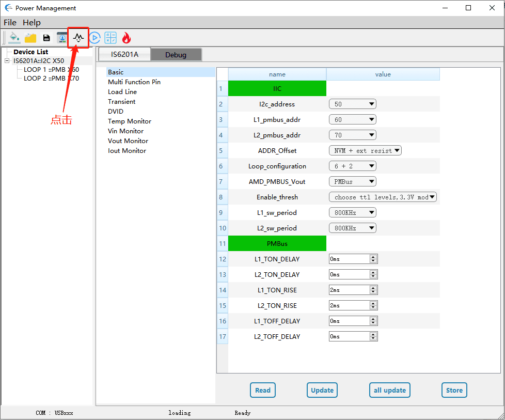The image size is (505, 420).
Task: Decrease the L2_TON_RISE spinner value
Action: tap(373, 308)
